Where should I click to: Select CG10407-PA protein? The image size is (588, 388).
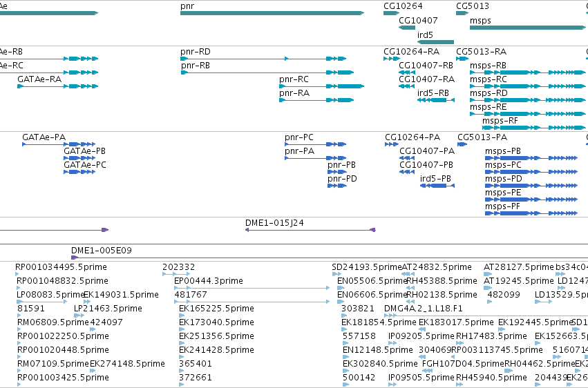click(407, 158)
